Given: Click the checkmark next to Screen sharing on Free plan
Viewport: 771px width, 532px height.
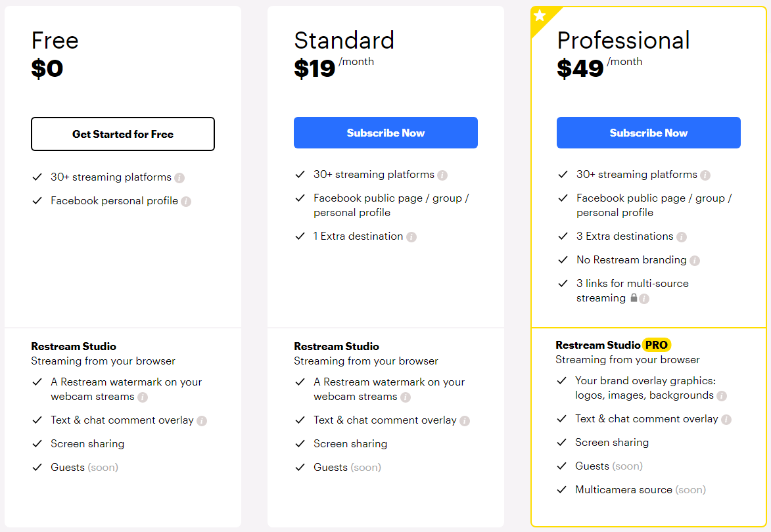Looking at the screenshot, I should pos(37,443).
